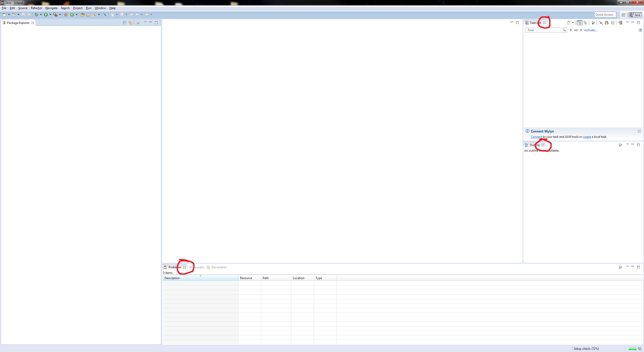Click the Activate... link in Task List

point(590,30)
